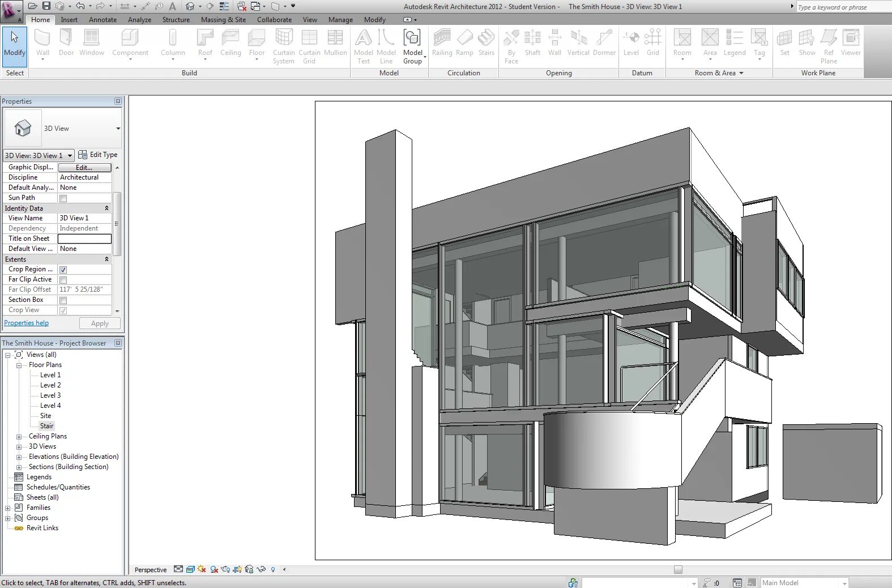Select the Ref Plane tool
The width and height of the screenshot is (892, 588).
tap(829, 46)
